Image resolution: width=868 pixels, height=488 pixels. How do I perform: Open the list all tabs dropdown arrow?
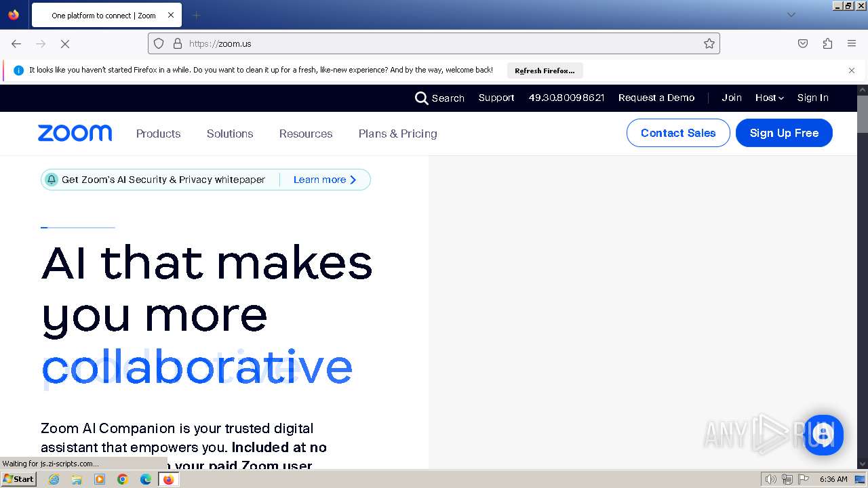[791, 15]
